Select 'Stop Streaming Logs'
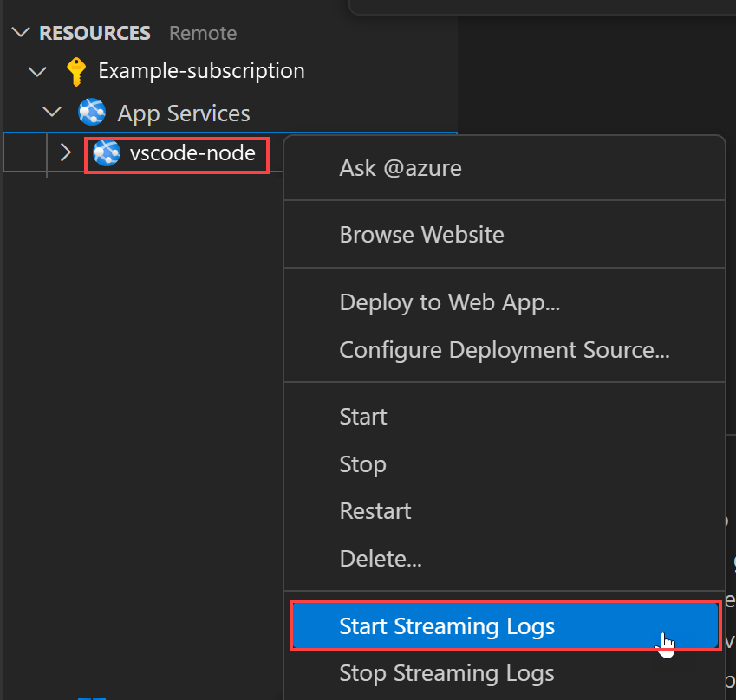 446,673
